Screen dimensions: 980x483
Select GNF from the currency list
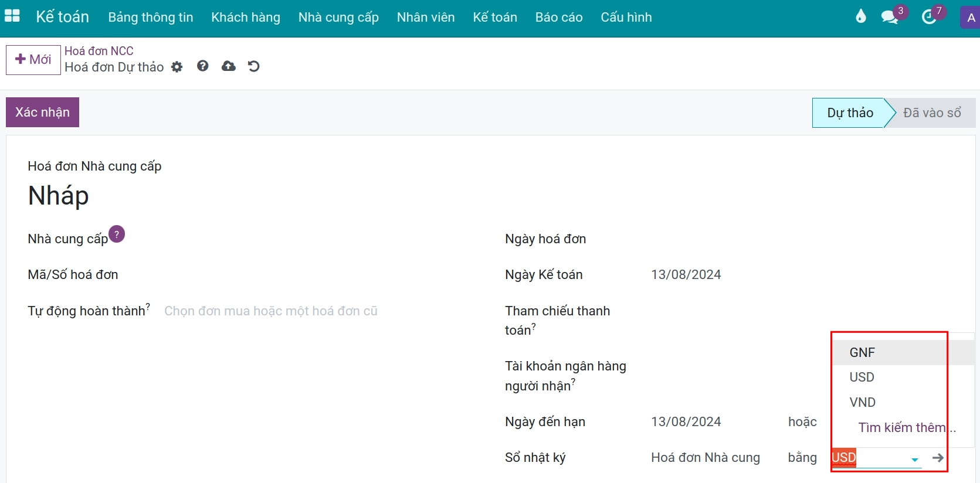[x=862, y=352]
